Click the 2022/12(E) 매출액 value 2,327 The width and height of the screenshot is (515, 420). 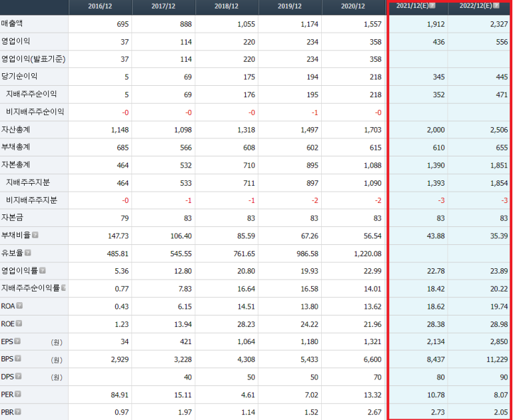(x=499, y=24)
